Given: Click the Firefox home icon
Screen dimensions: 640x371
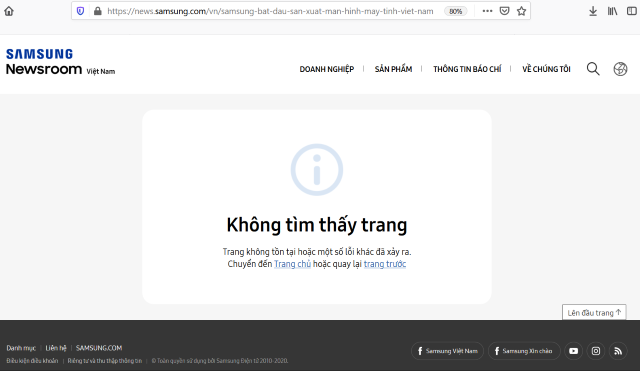Looking at the screenshot, I should coord(9,11).
